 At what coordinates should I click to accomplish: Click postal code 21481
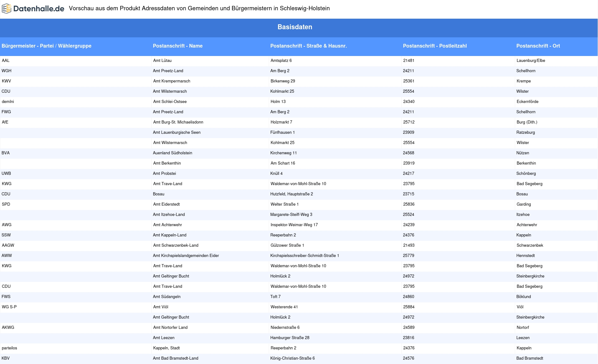[409, 61]
